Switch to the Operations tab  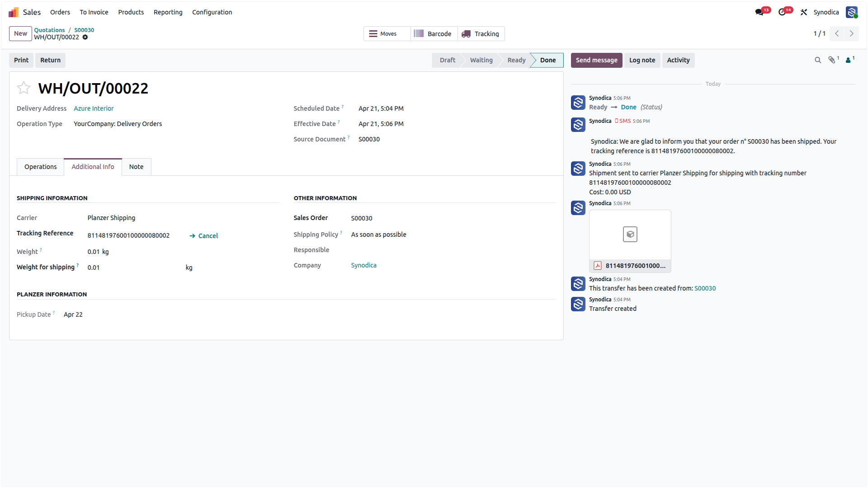41,167
